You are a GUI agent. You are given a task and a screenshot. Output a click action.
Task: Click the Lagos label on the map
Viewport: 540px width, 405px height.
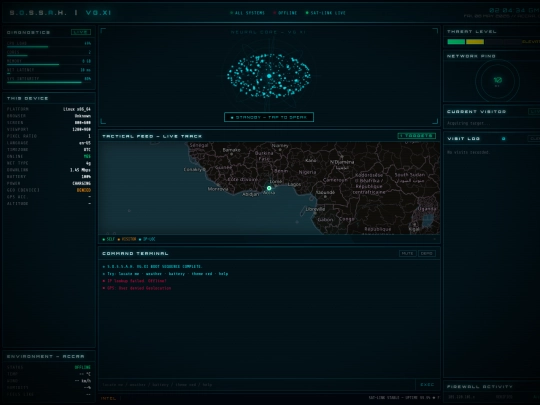(x=294, y=184)
